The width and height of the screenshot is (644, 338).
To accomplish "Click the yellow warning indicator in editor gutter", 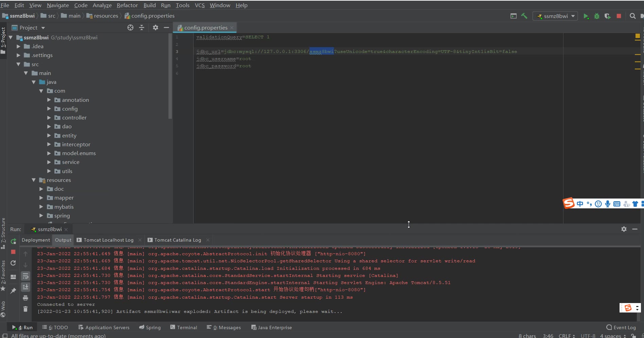I will point(638,36).
